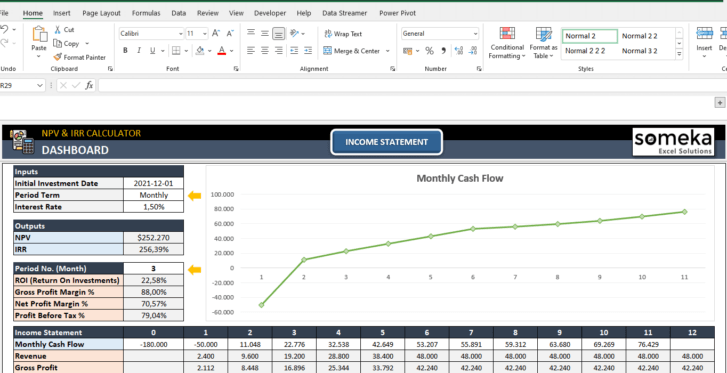
Task: Click the Increase Decimal icon
Action: point(459,51)
